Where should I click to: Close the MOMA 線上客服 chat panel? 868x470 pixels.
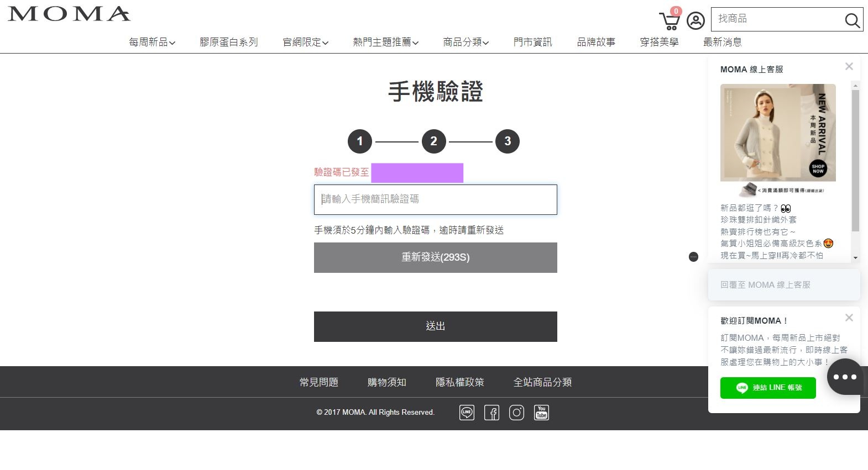click(849, 66)
